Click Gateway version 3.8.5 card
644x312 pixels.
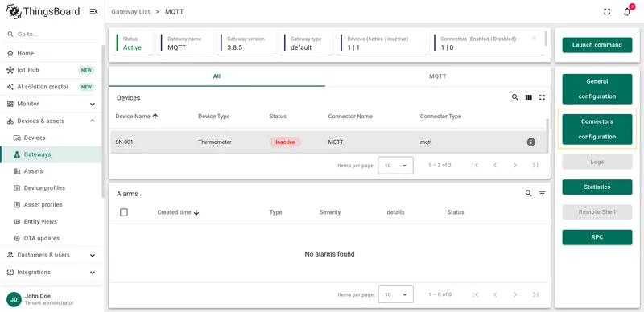click(x=246, y=43)
